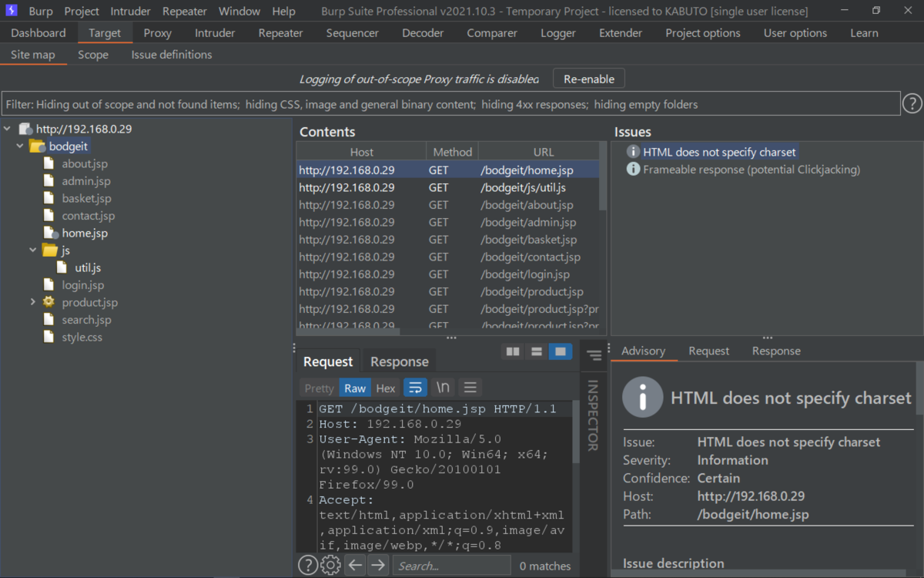Sort contents by Method column header
Screen dimensions: 924x578
click(x=453, y=152)
